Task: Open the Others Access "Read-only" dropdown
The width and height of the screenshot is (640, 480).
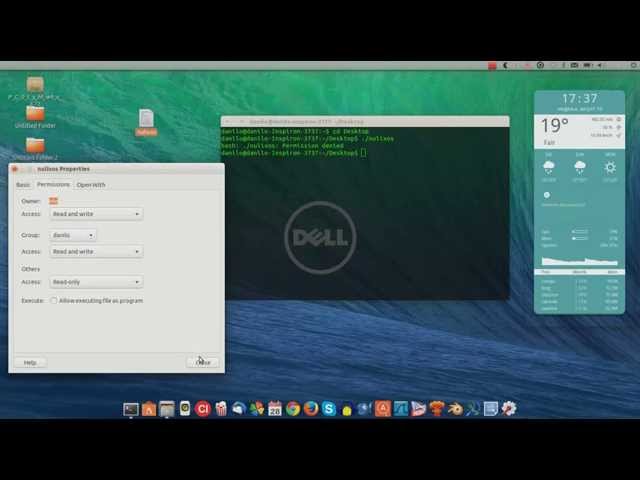Action: click(96, 282)
